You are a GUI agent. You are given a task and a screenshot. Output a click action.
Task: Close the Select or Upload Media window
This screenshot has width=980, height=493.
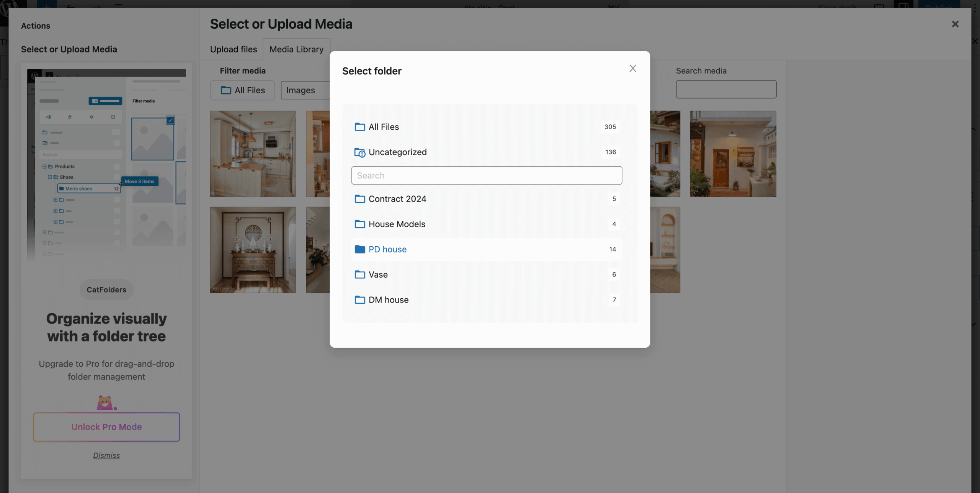tap(955, 24)
